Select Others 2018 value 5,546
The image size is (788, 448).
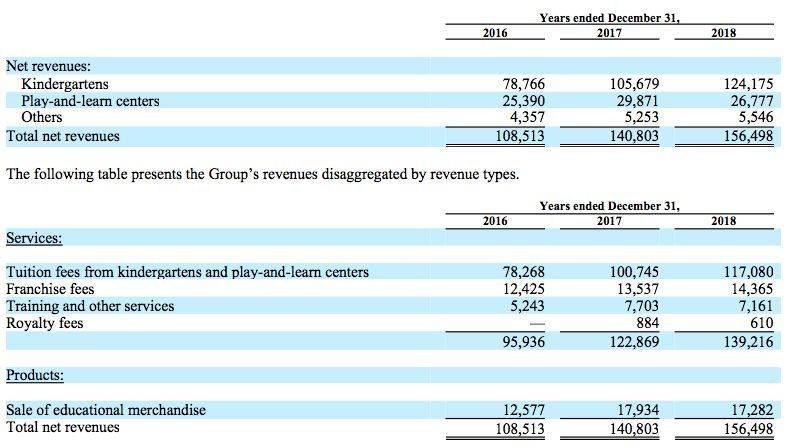[x=756, y=117]
